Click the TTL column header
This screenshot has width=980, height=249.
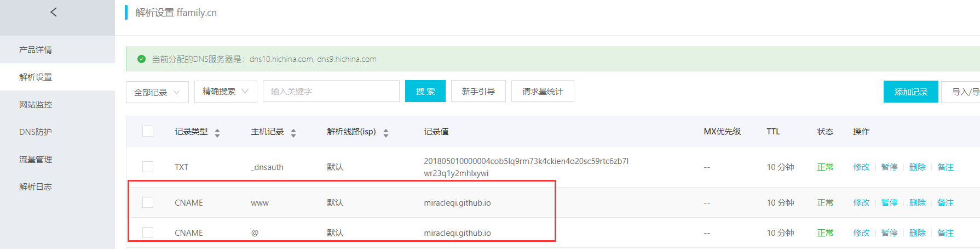point(773,132)
